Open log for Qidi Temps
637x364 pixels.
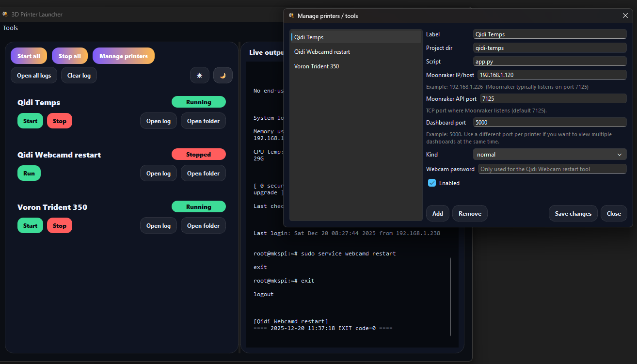pos(159,121)
